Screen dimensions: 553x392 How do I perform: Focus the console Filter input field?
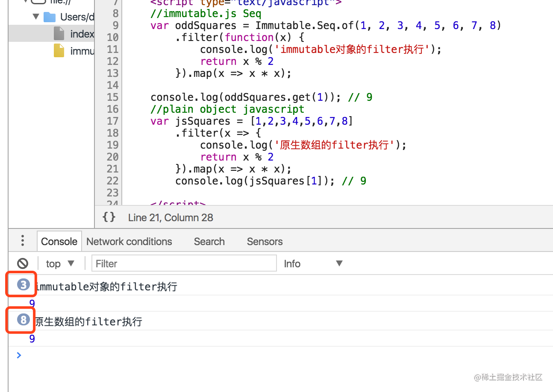coord(184,263)
